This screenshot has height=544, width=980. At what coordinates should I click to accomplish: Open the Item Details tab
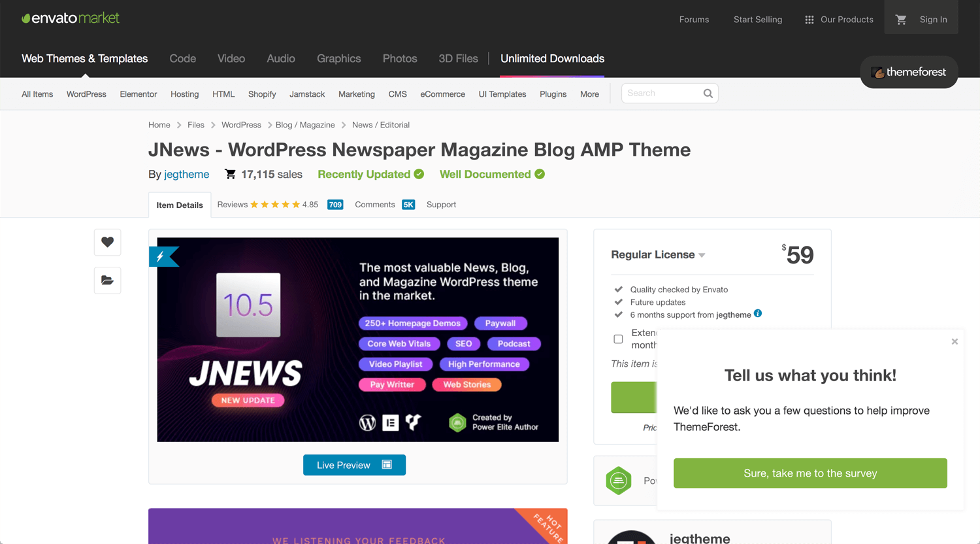point(180,205)
